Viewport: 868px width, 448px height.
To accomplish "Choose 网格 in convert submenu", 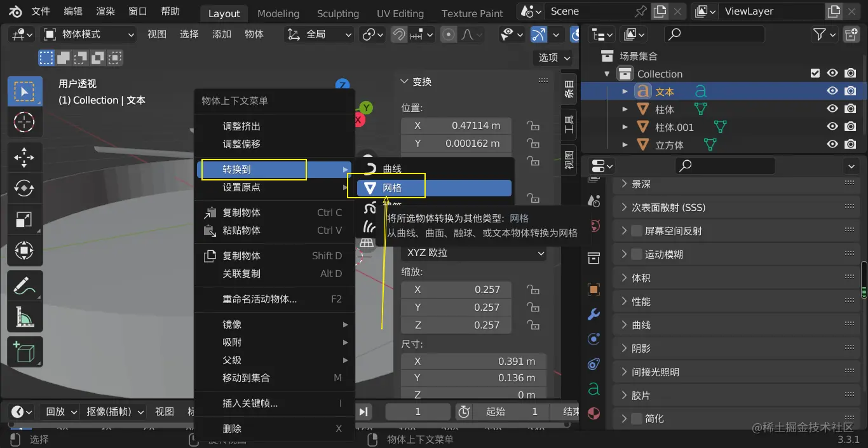I will [434, 188].
